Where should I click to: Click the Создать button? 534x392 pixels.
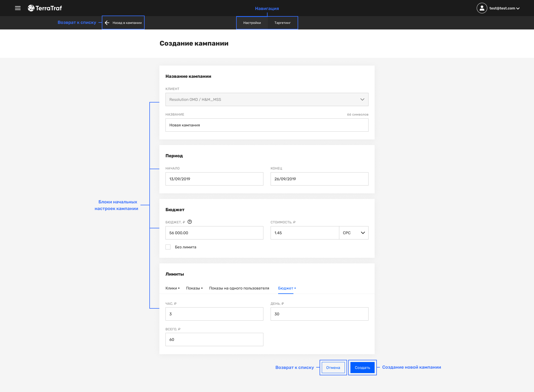(362, 368)
